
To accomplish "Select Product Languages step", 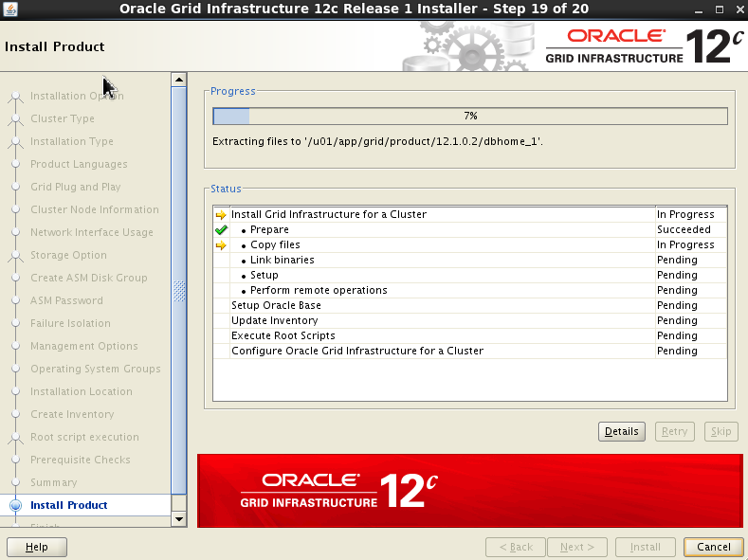I will (x=79, y=165).
